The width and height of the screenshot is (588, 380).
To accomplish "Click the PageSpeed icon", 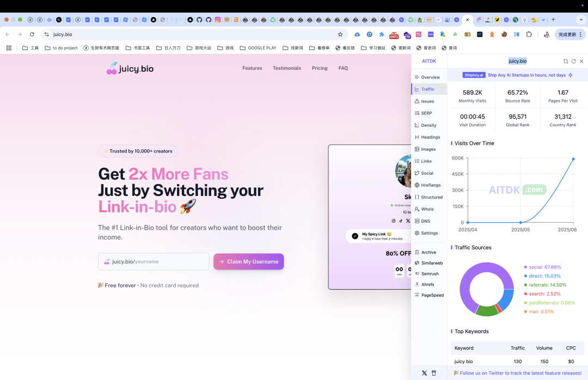I will pyautogui.click(x=417, y=295).
